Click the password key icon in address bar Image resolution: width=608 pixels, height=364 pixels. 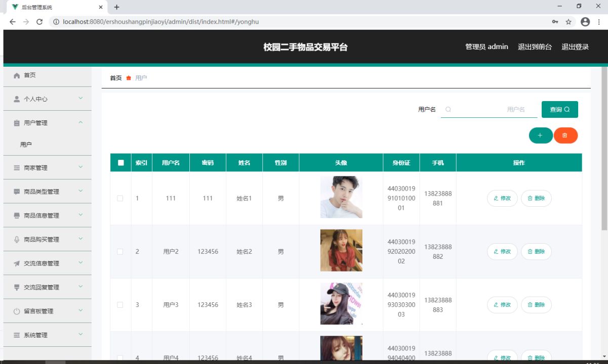[x=555, y=22]
